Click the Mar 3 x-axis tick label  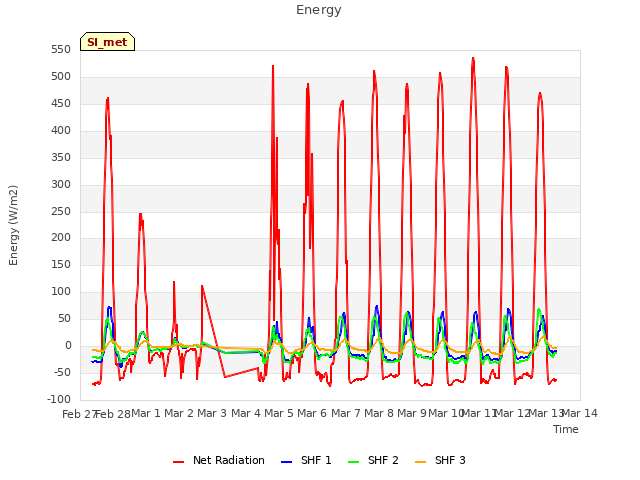coord(212,413)
